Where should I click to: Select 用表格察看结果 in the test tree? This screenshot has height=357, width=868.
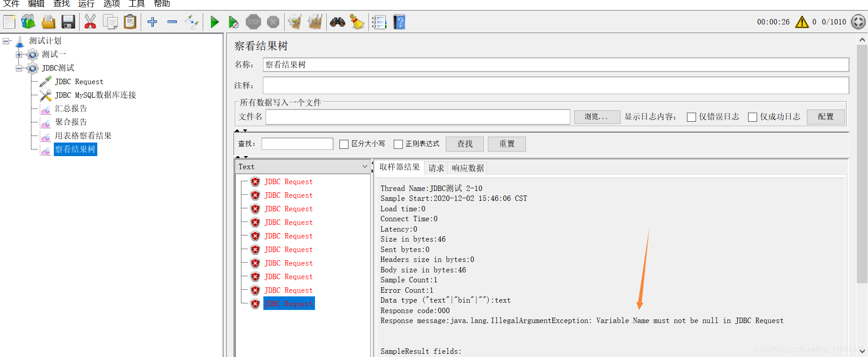click(x=83, y=136)
